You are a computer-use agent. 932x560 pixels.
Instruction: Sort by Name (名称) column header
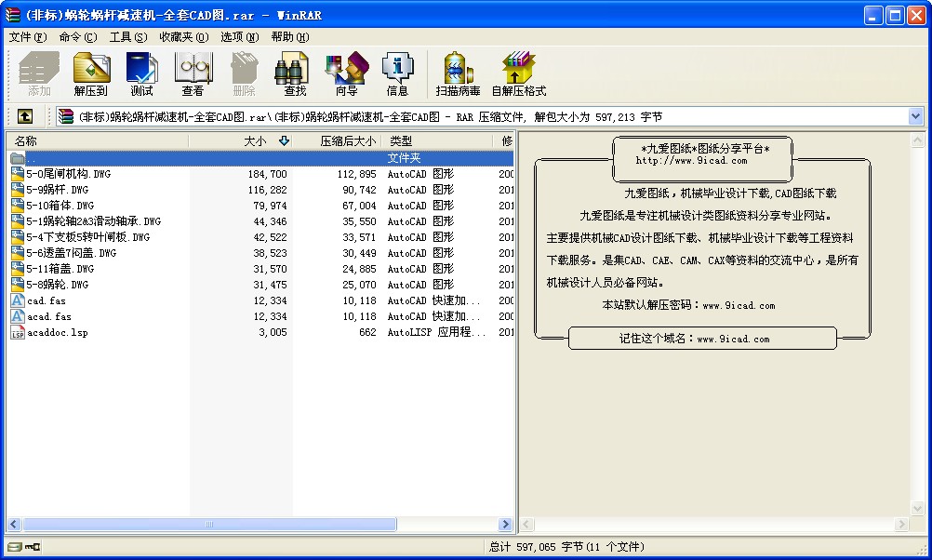pos(26,141)
